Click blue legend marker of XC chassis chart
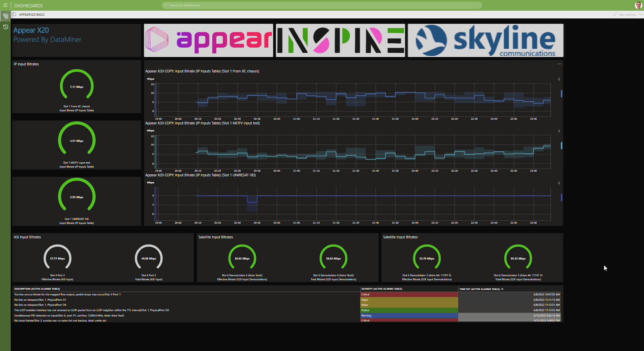The image size is (644, 351). point(561,94)
